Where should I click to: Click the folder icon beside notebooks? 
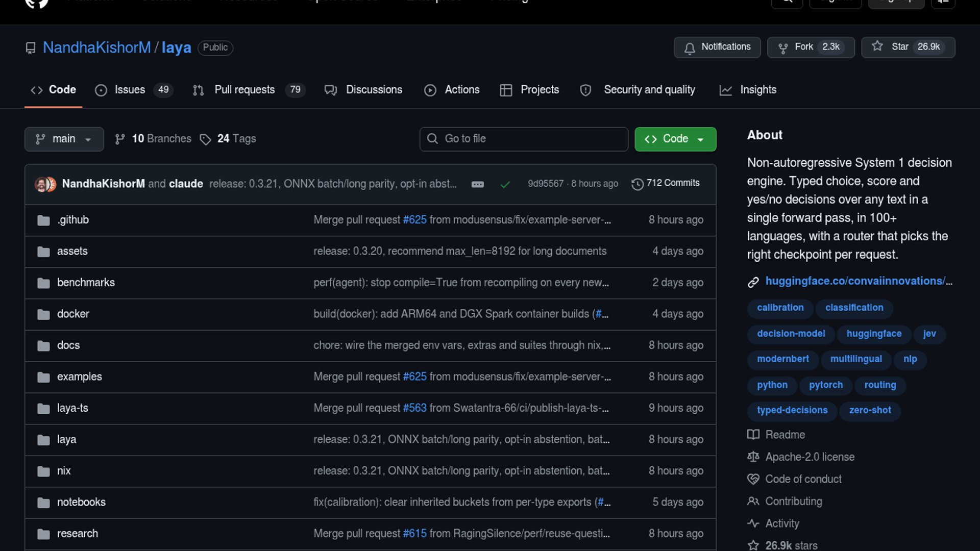[44, 503]
